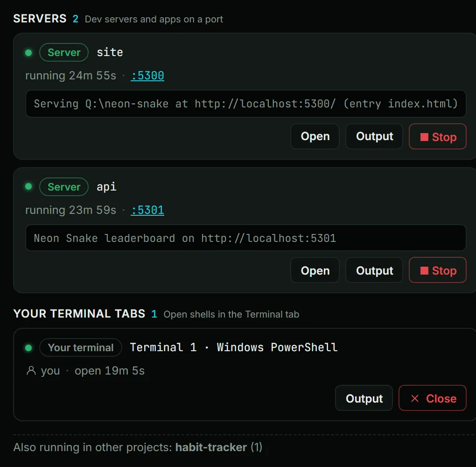View Output for the site server
The height and width of the screenshot is (467, 476).
[374, 136]
